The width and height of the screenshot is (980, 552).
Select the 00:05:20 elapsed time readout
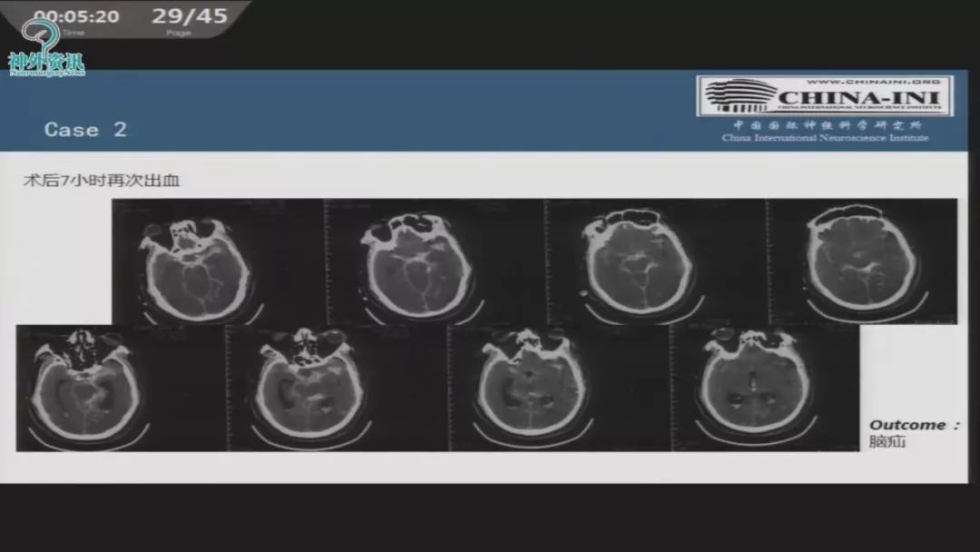coord(76,16)
